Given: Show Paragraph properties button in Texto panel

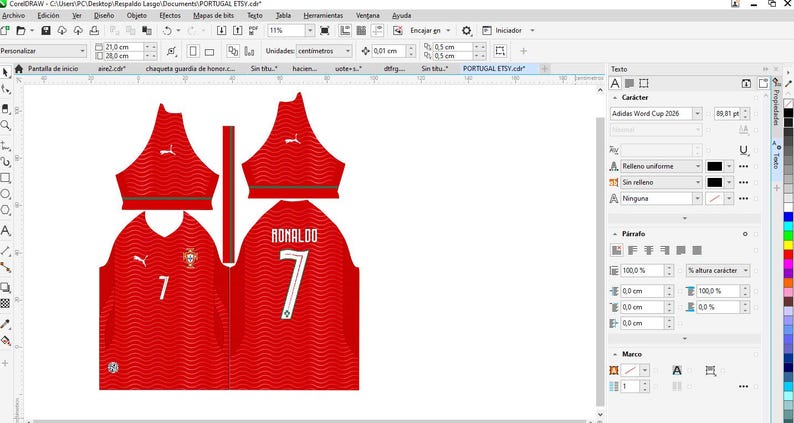Looking at the screenshot, I should pyautogui.click(x=629, y=83).
